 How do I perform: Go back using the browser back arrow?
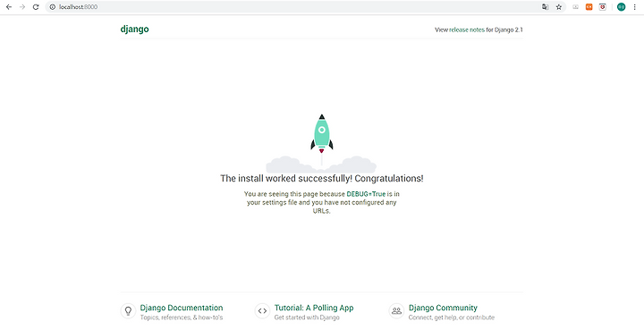(x=9, y=7)
